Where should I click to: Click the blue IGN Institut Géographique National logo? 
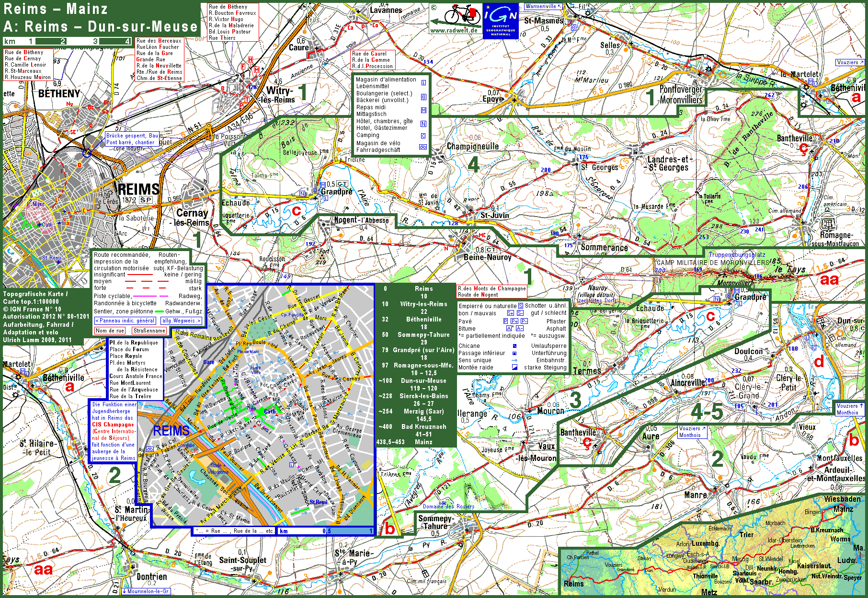click(501, 21)
